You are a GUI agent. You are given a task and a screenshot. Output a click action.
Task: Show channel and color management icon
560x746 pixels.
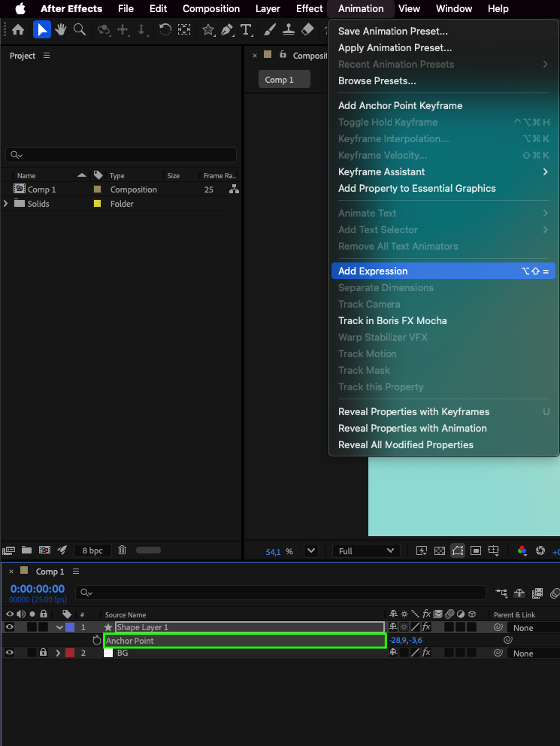(x=522, y=550)
